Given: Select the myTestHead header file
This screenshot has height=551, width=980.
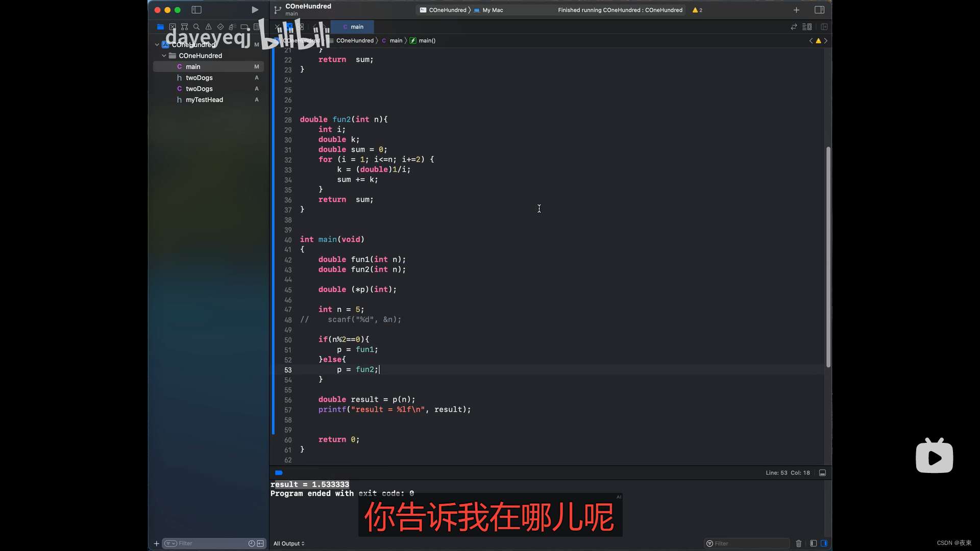Looking at the screenshot, I should click(204, 100).
